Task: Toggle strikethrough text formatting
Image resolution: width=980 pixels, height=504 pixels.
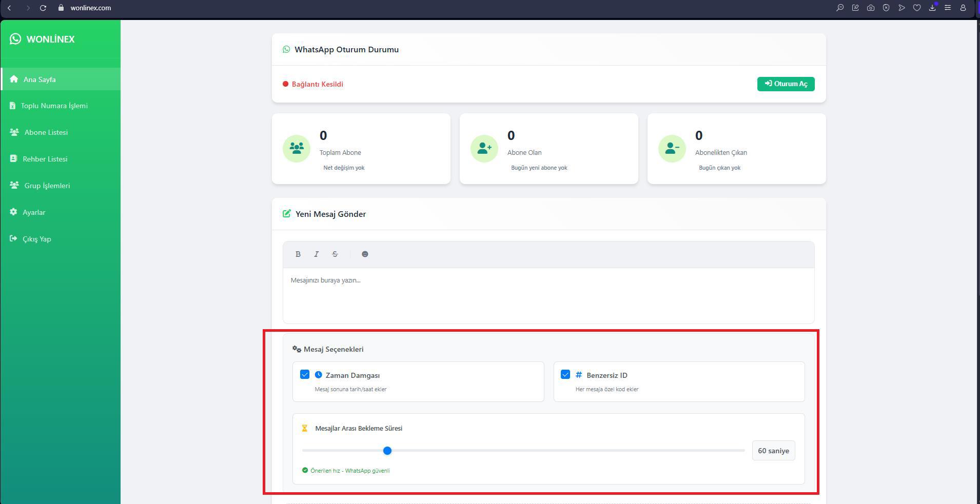Action: click(x=335, y=254)
